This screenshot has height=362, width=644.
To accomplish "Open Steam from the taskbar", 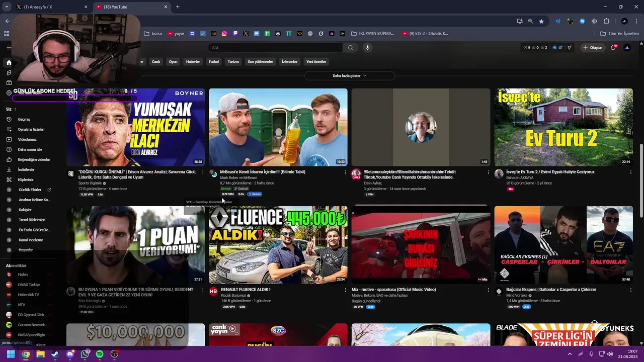I will (x=55, y=354).
